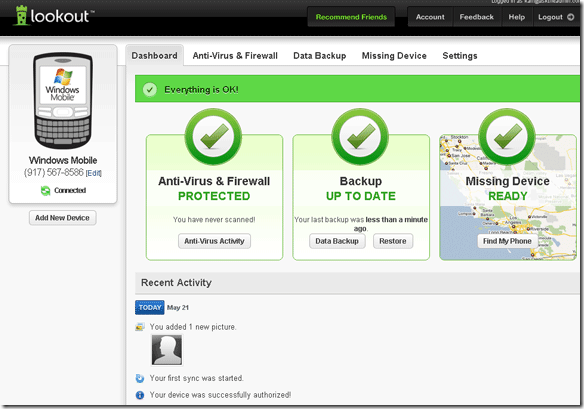Click the Restore button

pyautogui.click(x=393, y=241)
